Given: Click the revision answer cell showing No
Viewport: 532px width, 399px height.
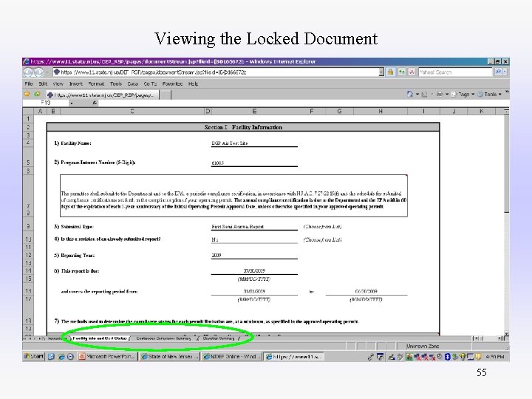Looking at the screenshot, I should coord(254,239).
